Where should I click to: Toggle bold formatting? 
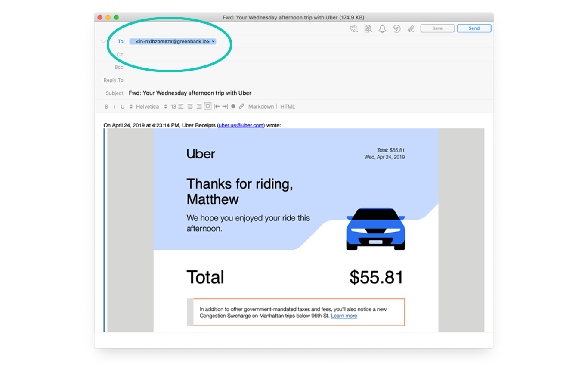point(106,106)
